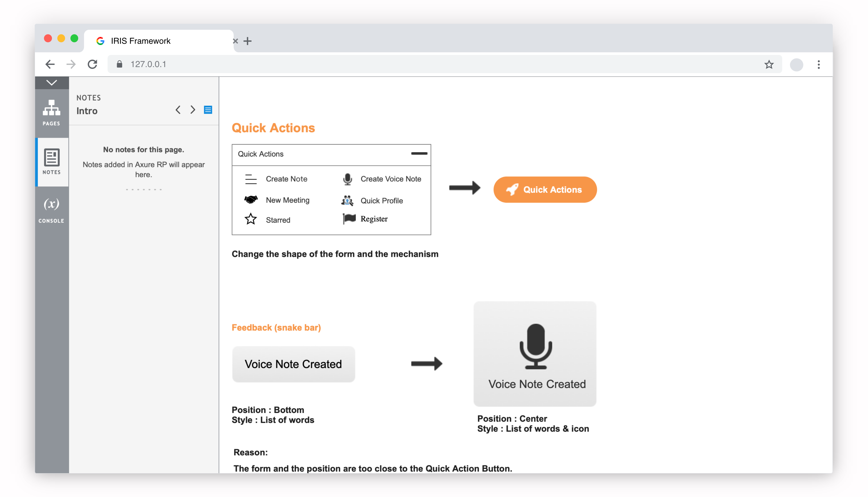This screenshot has width=868, height=497.
Task: Click 'Position : Center' text
Action: (512, 419)
